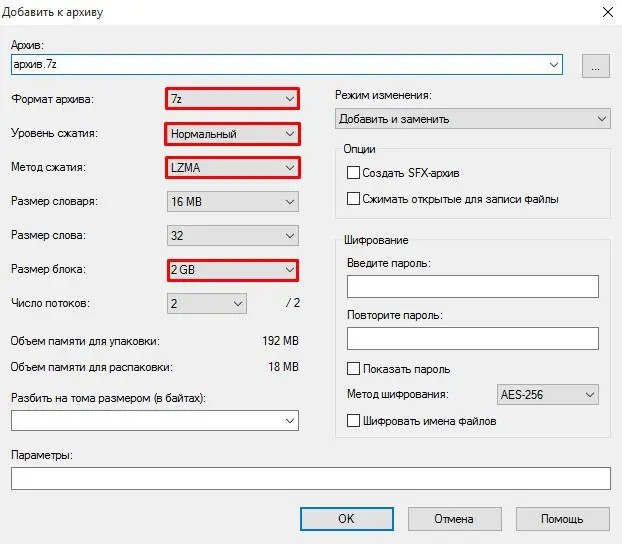Click the Размер словаря label
Image resolution: width=622 pixels, height=544 pixels.
coord(54,201)
